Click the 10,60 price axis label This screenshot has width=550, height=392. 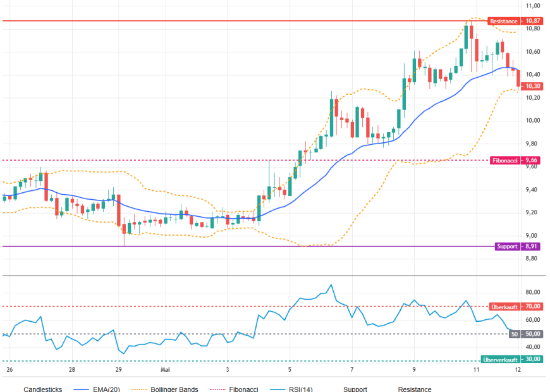533,52
